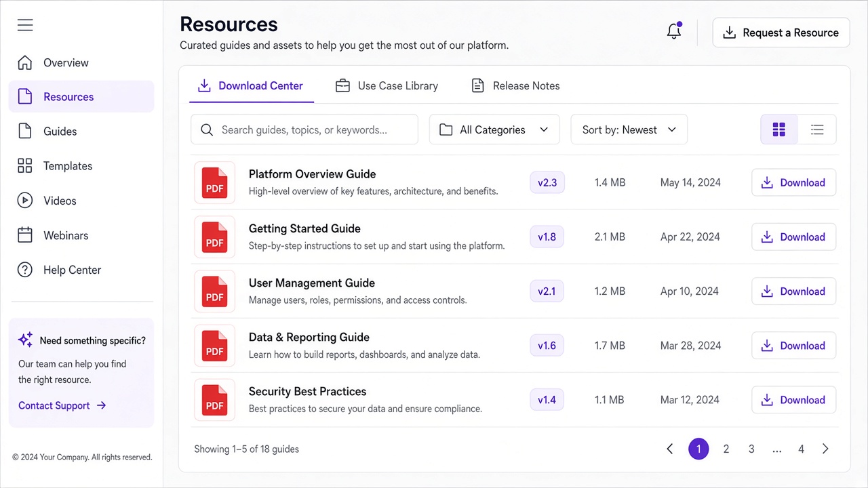
Task: Click the Getting Started Guide title
Action: [304, 228]
